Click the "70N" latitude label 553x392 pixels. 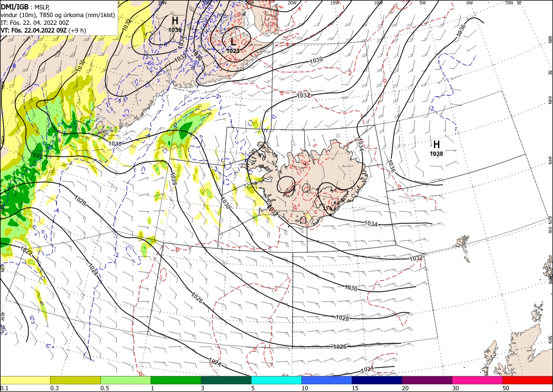(509, 3)
